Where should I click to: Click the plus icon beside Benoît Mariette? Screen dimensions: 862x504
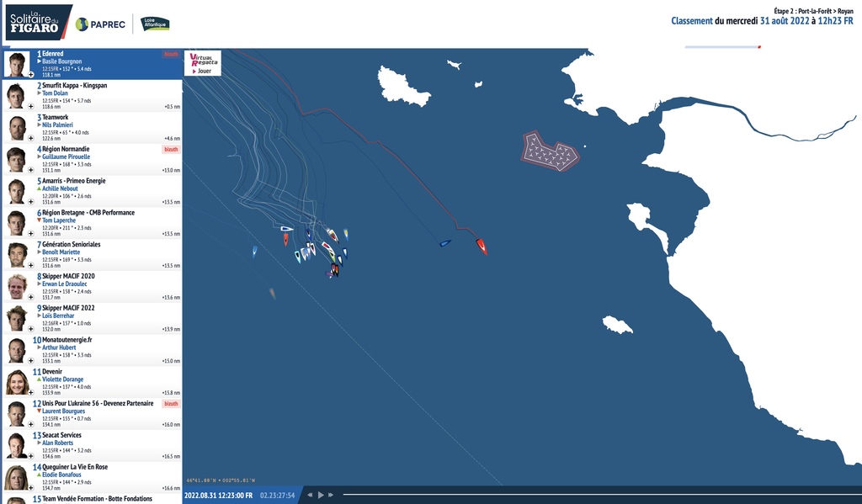pyautogui.click(x=31, y=266)
